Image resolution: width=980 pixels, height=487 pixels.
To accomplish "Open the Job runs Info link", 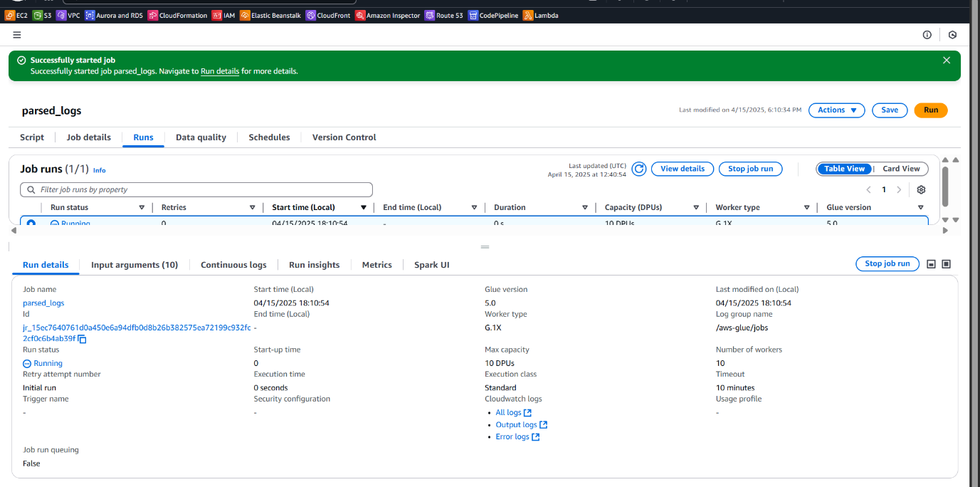I will tap(100, 171).
